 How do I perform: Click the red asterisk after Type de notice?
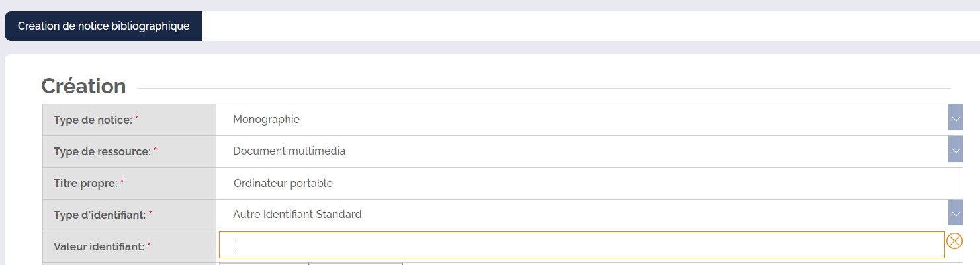[x=137, y=118]
